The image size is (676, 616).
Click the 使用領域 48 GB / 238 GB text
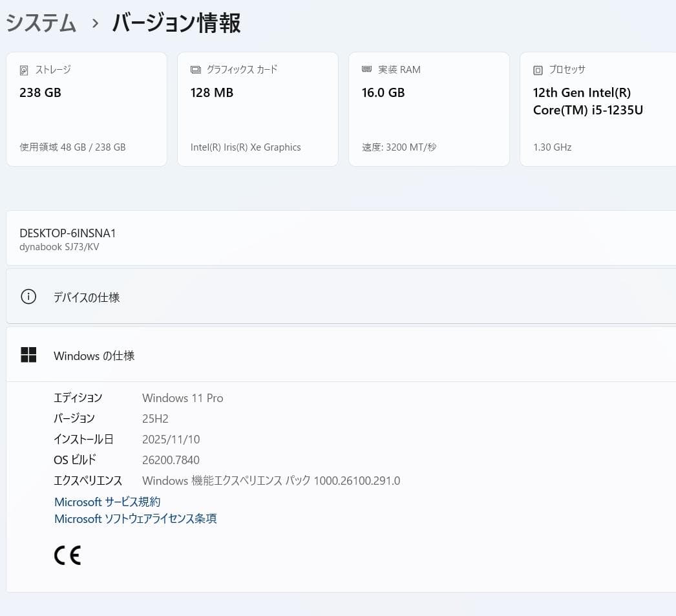pos(72,147)
